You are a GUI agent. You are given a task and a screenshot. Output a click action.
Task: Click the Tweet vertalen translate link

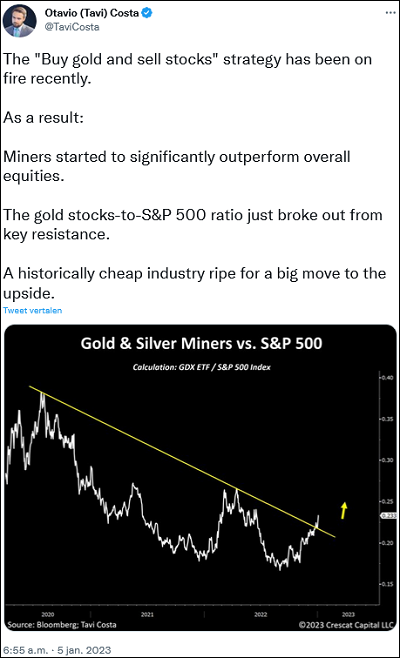click(32, 310)
